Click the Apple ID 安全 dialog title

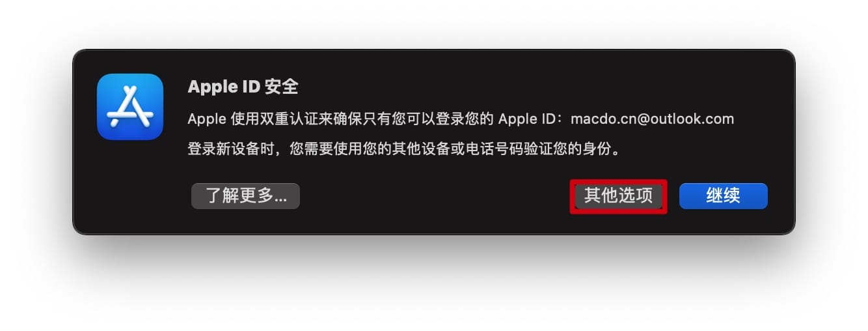coord(243,87)
